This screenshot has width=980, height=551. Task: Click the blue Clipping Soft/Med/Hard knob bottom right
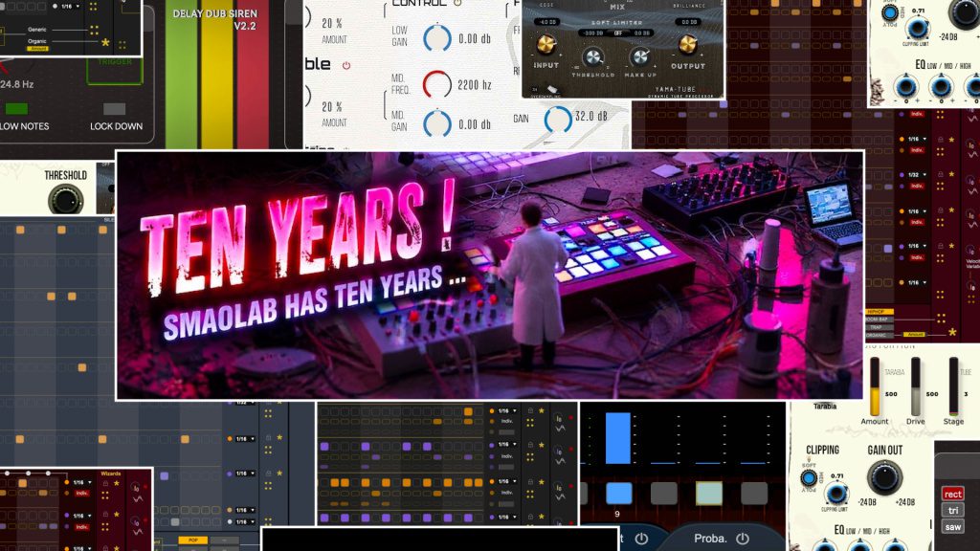coord(809,478)
